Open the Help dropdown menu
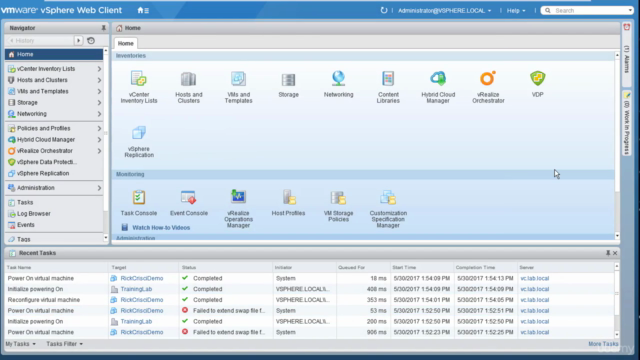Viewport: 640px width, 360px height. pyautogui.click(x=516, y=11)
